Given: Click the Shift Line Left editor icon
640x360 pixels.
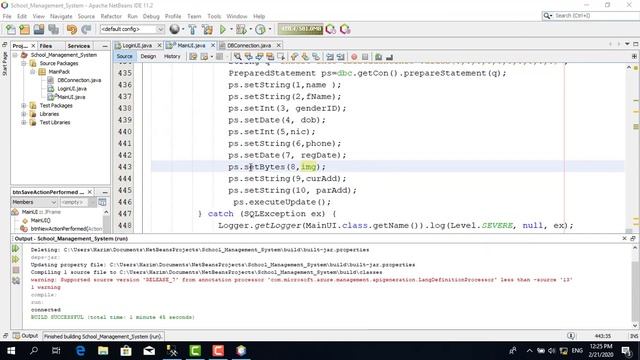Looking at the screenshot, I should point(330,57).
